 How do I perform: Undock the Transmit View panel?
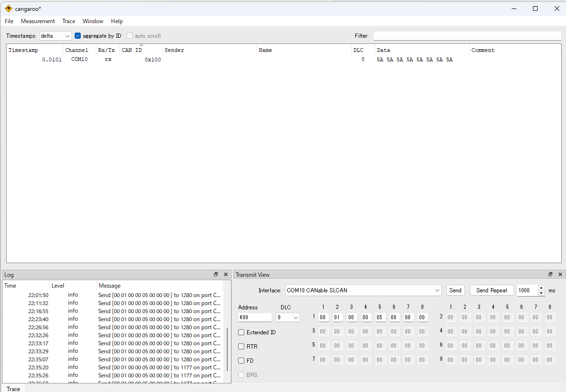[550, 274]
